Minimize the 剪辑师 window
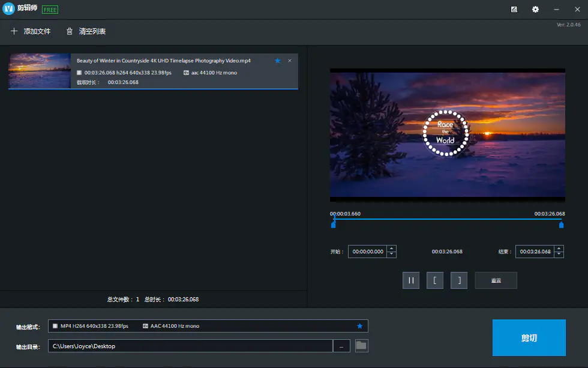The width and height of the screenshot is (588, 368). [x=557, y=10]
